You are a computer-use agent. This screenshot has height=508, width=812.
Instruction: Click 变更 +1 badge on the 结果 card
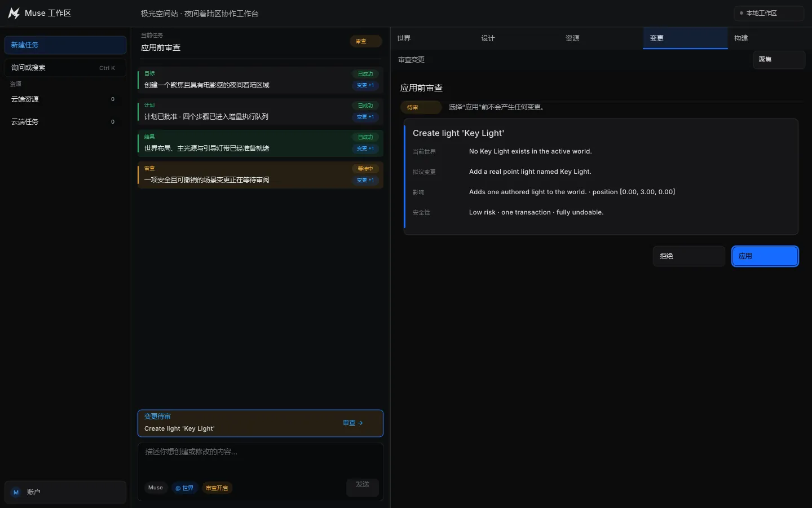tap(365, 149)
